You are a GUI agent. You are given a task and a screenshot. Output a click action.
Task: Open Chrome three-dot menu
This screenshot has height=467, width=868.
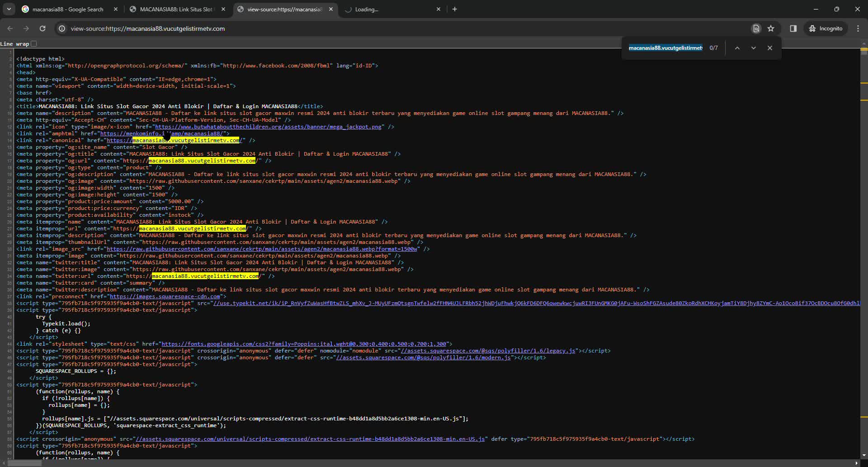point(858,29)
